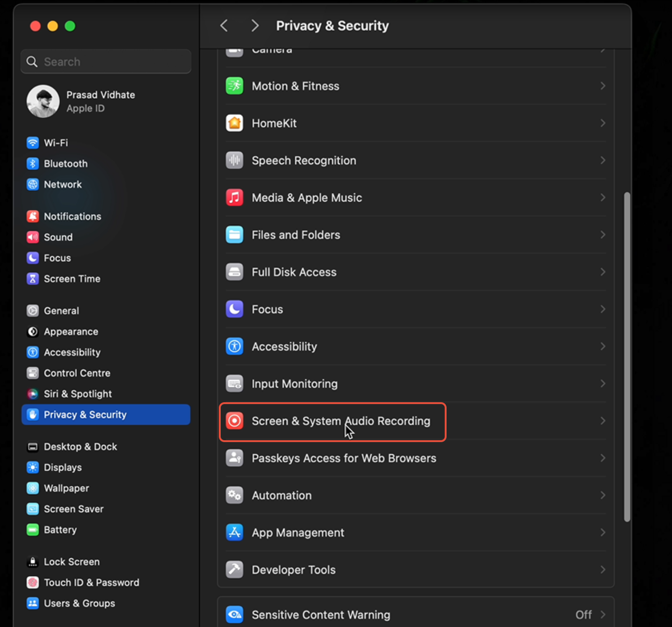Go back with the left arrow
The image size is (672, 627).
coord(224,26)
